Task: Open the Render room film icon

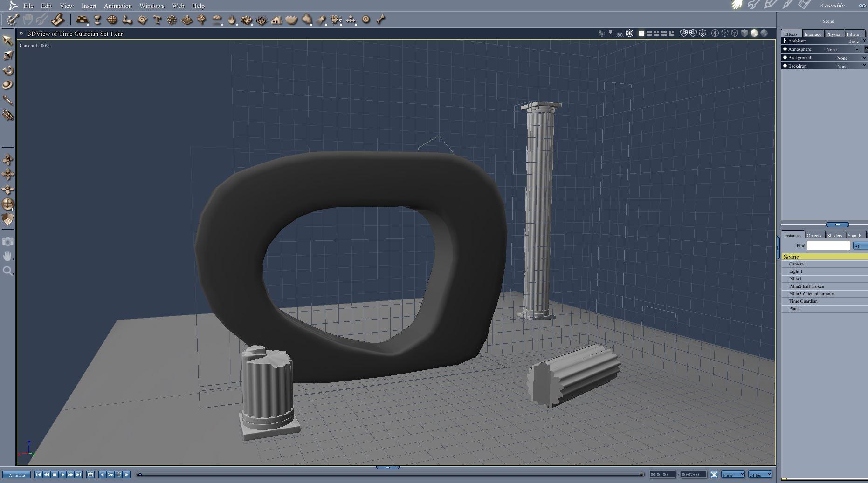Action: click(x=804, y=5)
